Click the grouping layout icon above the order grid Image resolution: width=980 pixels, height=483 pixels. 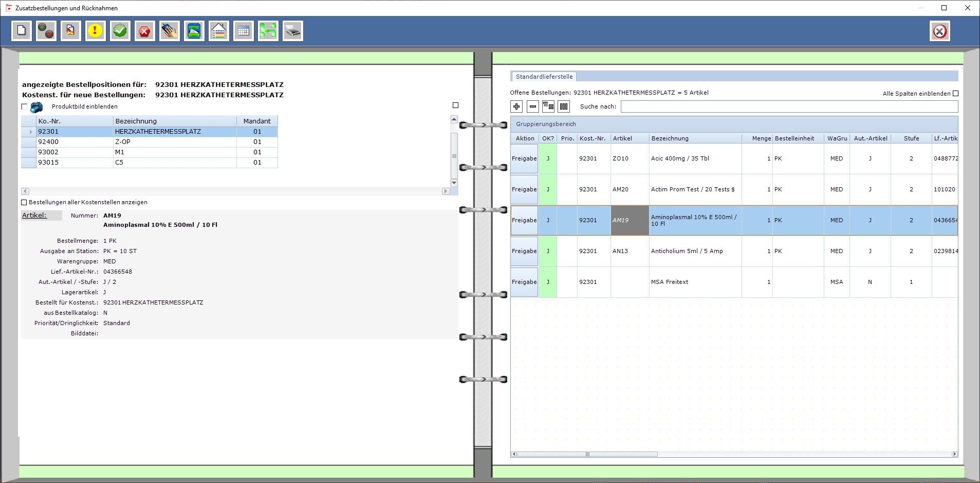pyautogui.click(x=548, y=106)
